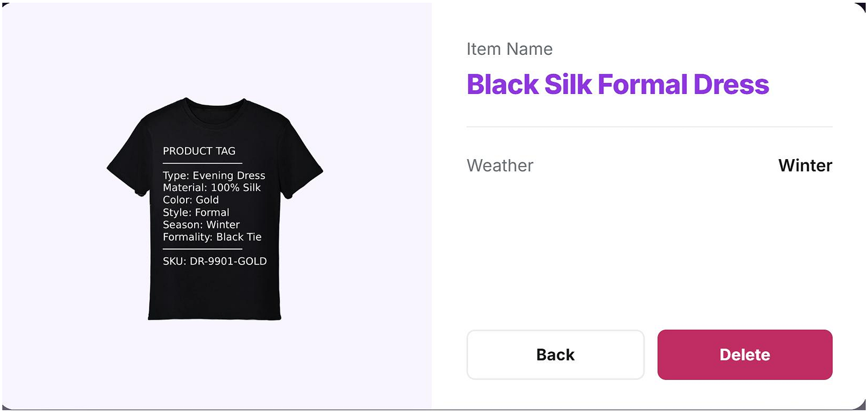
Task: Click the Type: Evening Dress line
Action: click(214, 175)
